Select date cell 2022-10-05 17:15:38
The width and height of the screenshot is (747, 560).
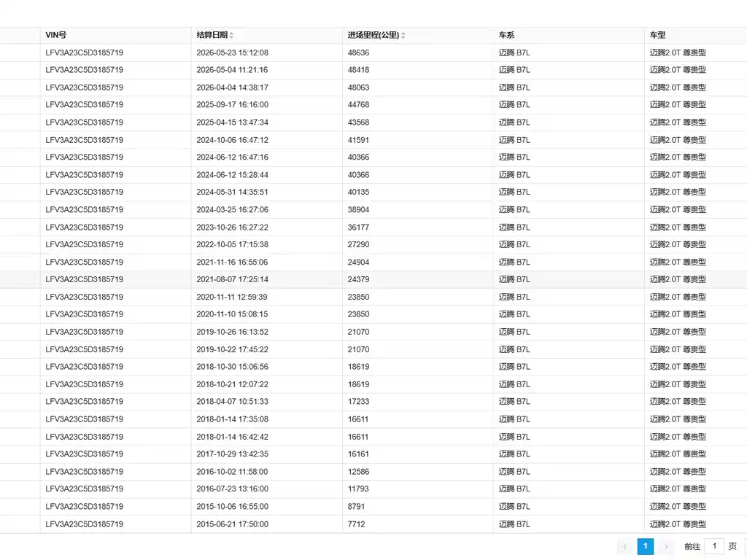[x=233, y=244]
